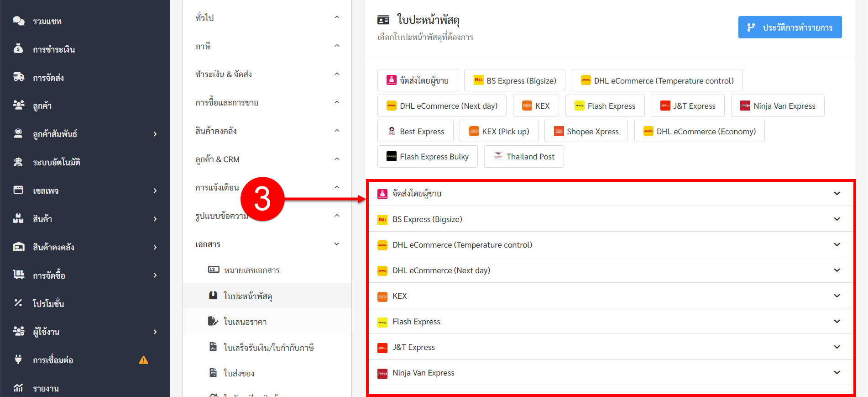Toggle the ทั่วไป settings section chevron

click(x=337, y=17)
